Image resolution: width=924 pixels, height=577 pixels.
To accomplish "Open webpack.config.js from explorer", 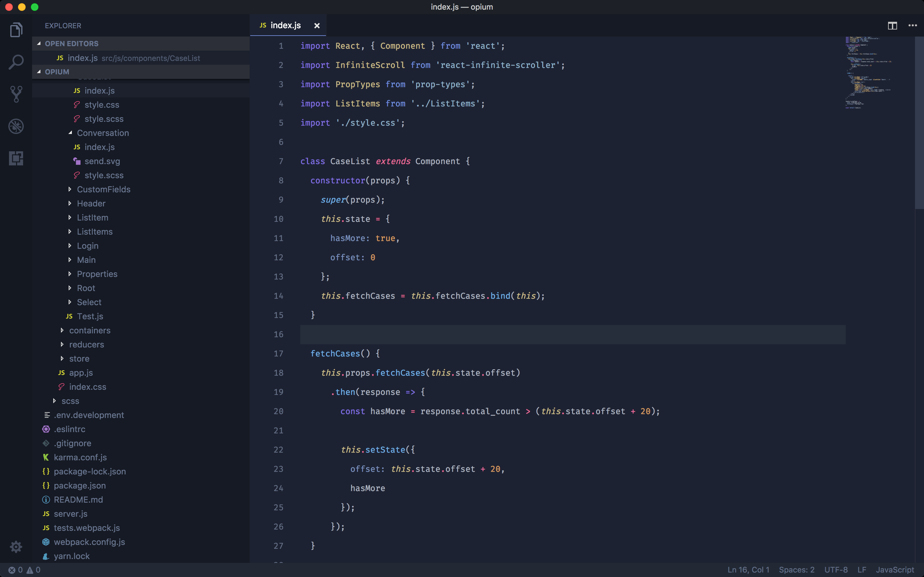I will pos(89,542).
